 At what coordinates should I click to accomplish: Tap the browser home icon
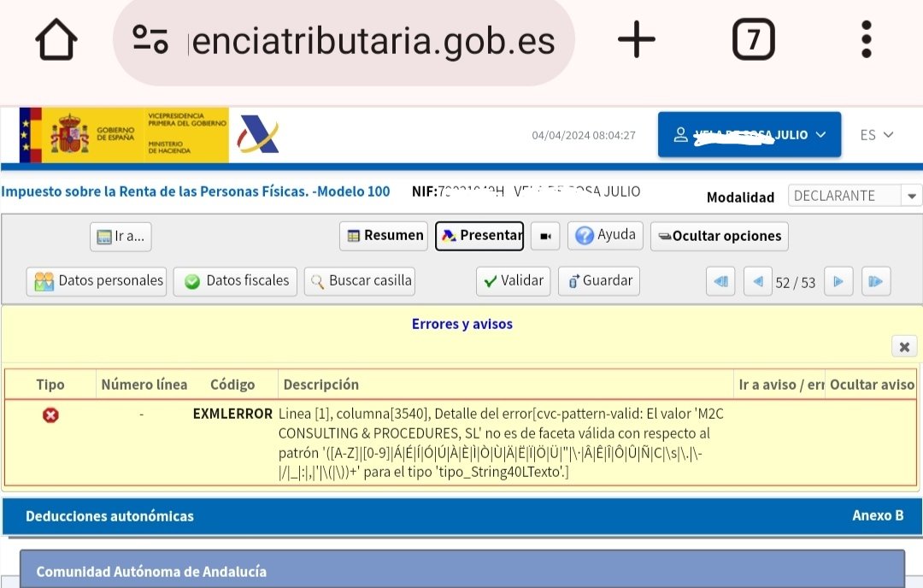[x=56, y=40]
